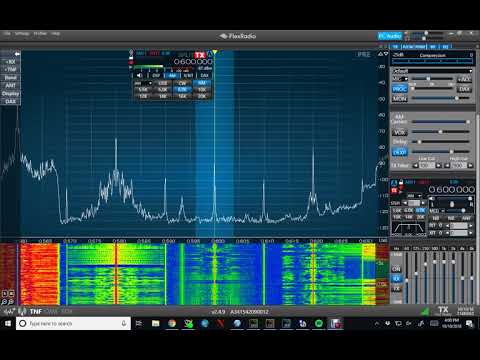Image resolution: width=480 pixels, height=360 pixels.
Task: Open Task View on the taskbar
Action: 139,323
